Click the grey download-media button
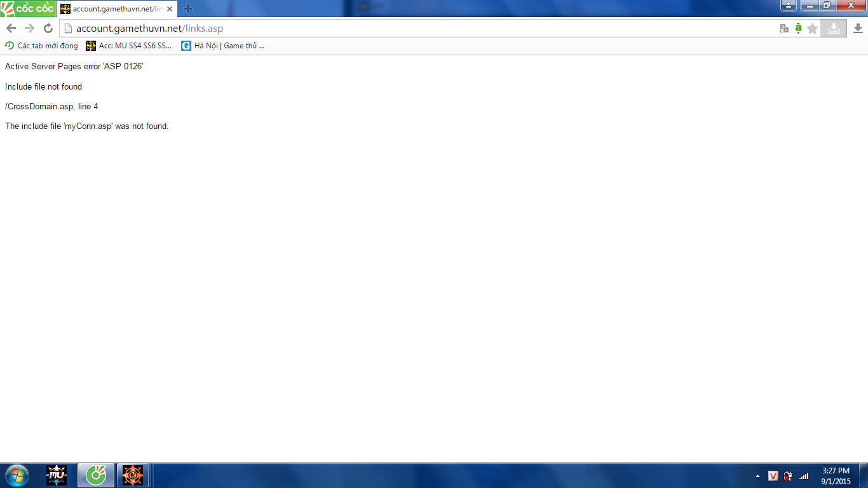This screenshot has height=488, width=868. pyautogui.click(x=834, y=29)
